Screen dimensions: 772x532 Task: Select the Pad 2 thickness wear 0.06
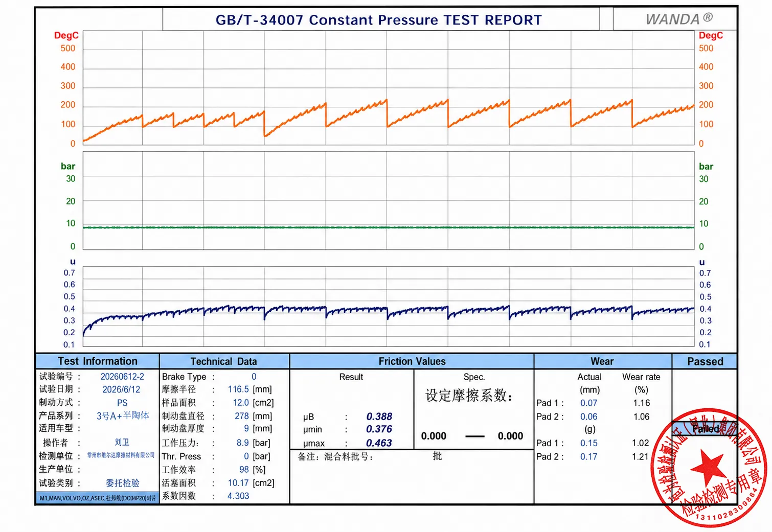[x=589, y=417]
